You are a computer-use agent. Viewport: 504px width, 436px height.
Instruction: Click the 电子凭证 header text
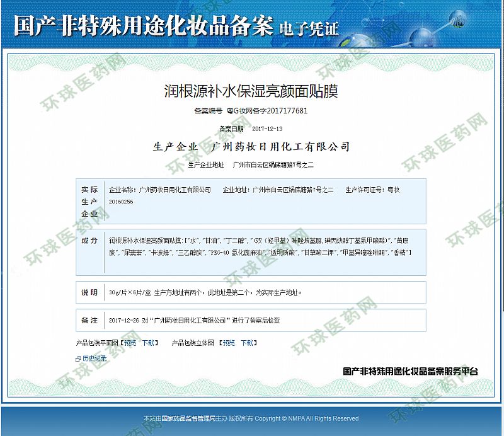(310, 28)
